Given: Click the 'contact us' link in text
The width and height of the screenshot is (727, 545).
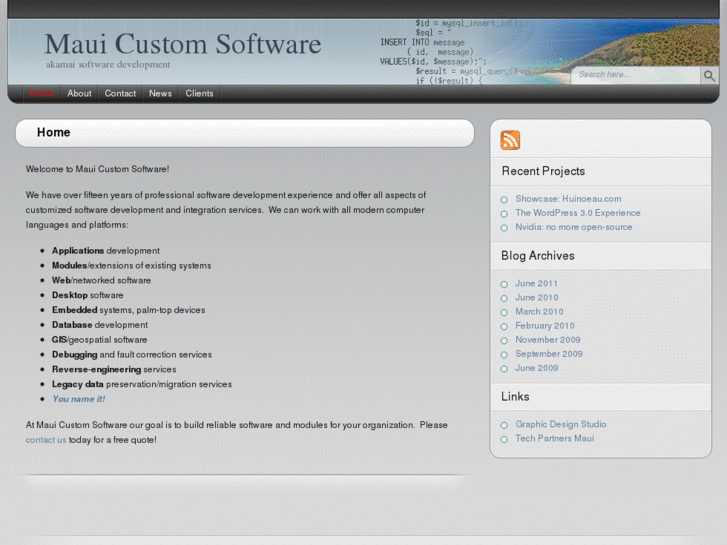Looking at the screenshot, I should 46,440.
